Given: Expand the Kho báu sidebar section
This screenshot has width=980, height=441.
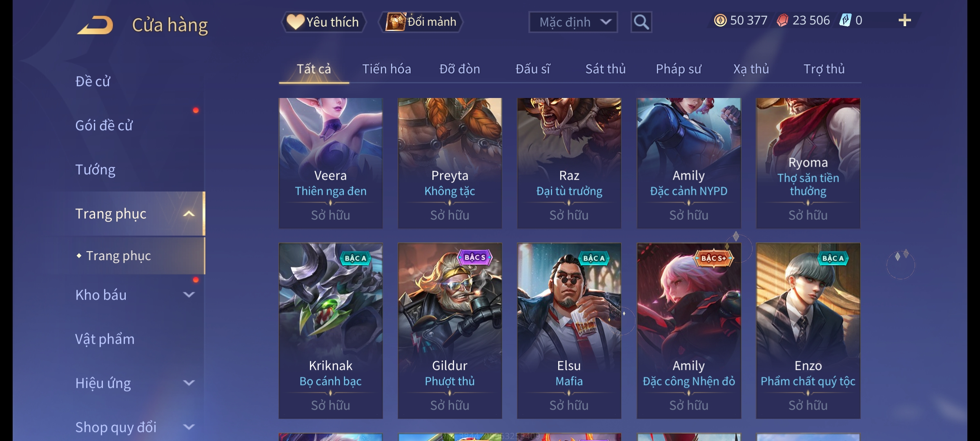Looking at the screenshot, I should tap(189, 294).
